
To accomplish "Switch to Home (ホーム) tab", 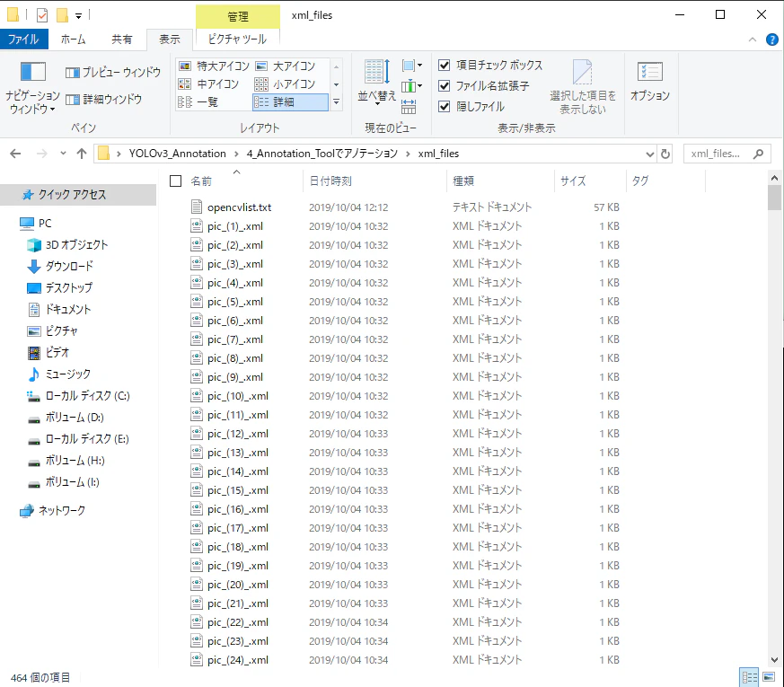I will coord(73,39).
